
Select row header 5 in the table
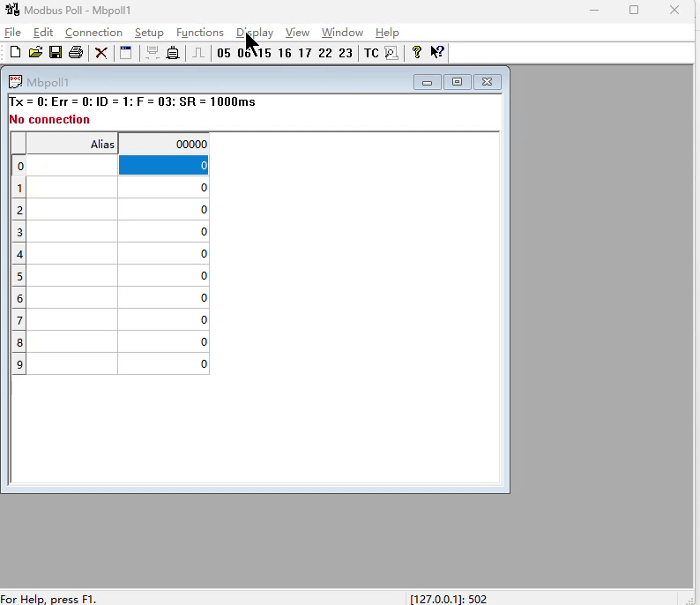[19, 276]
